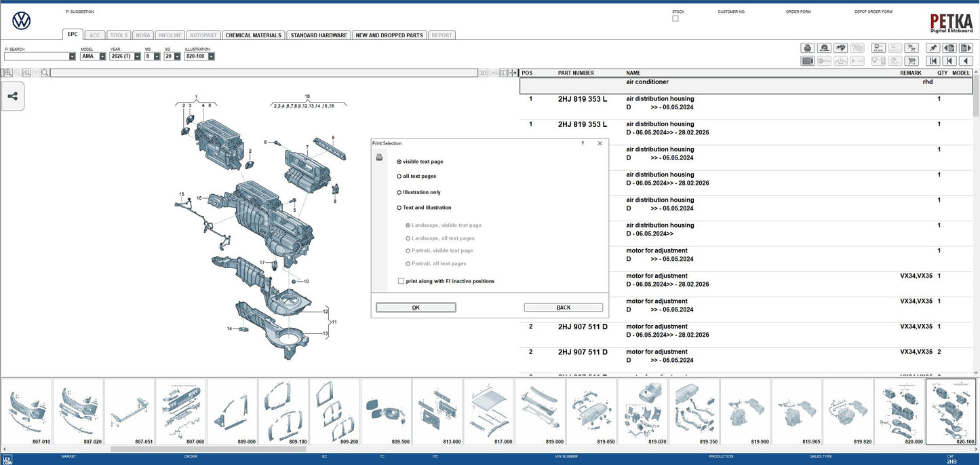Viewport: 980px width, 465px height.
Task: Open the YEAR dropdown showing 2026
Action: [x=136, y=56]
